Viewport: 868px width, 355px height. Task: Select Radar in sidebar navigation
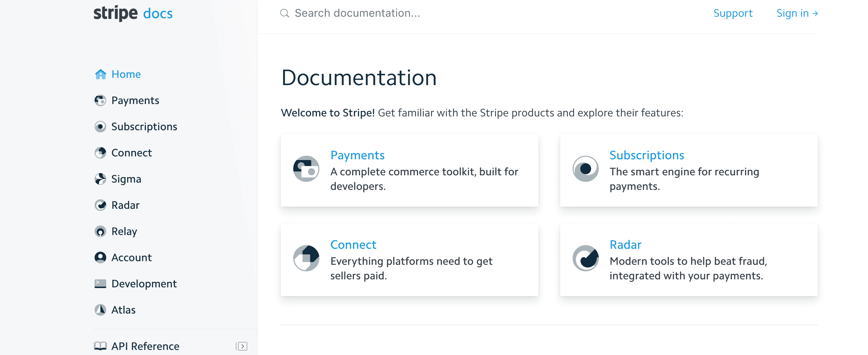(126, 205)
